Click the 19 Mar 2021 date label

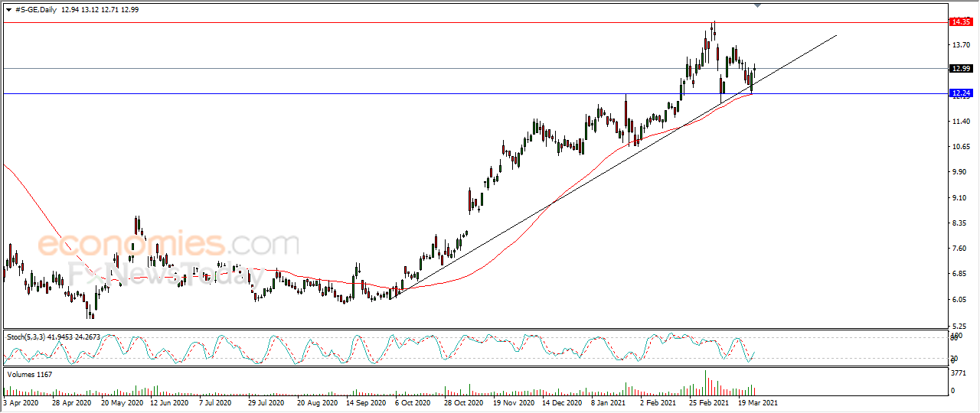pos(758,402)
